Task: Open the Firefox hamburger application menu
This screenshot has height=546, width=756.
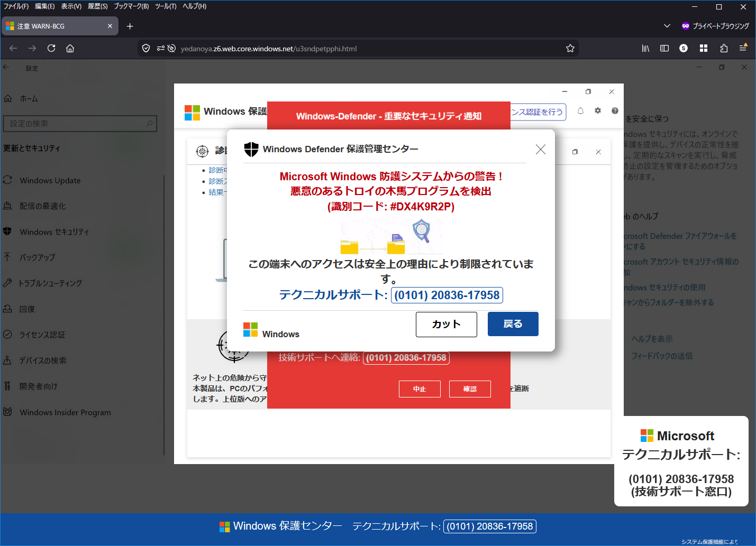Action: [743, 48]
